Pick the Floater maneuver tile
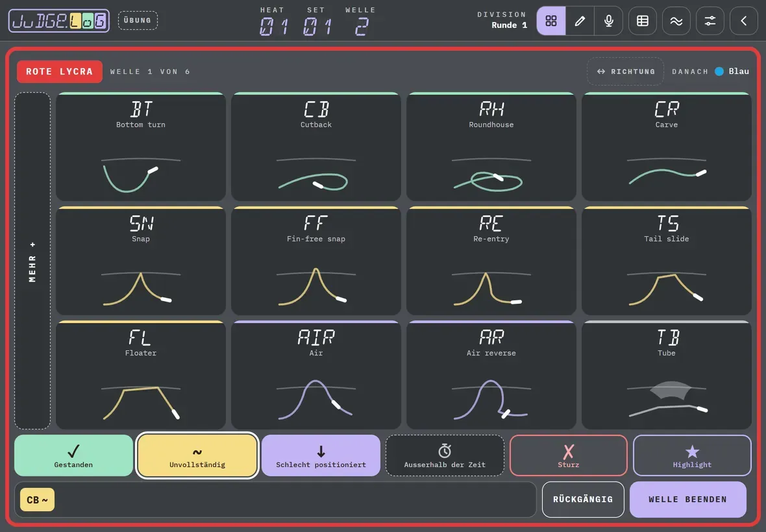The width and height of the screenshot is (766, 532). click(x=141, y=375)
